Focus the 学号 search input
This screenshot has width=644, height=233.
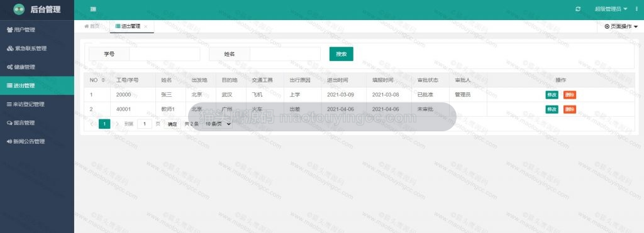point(165,54)
